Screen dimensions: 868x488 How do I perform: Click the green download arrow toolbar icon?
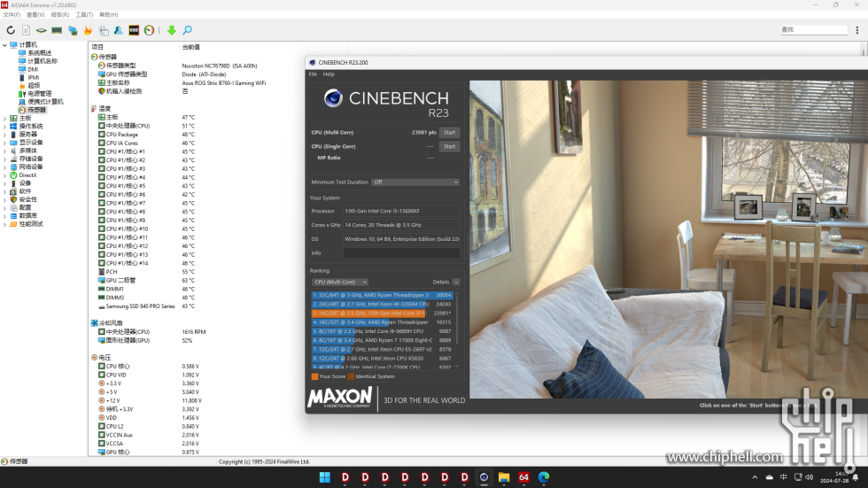pos(172,30)
